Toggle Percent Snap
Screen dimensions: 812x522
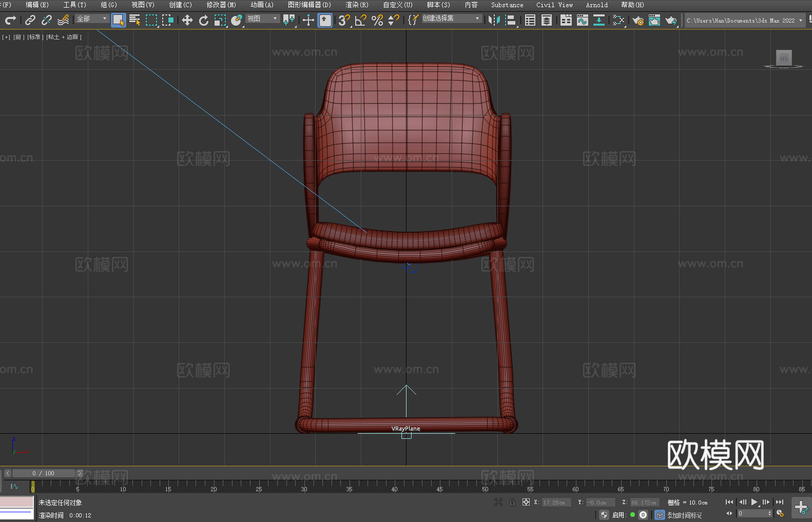pos(377,20)
